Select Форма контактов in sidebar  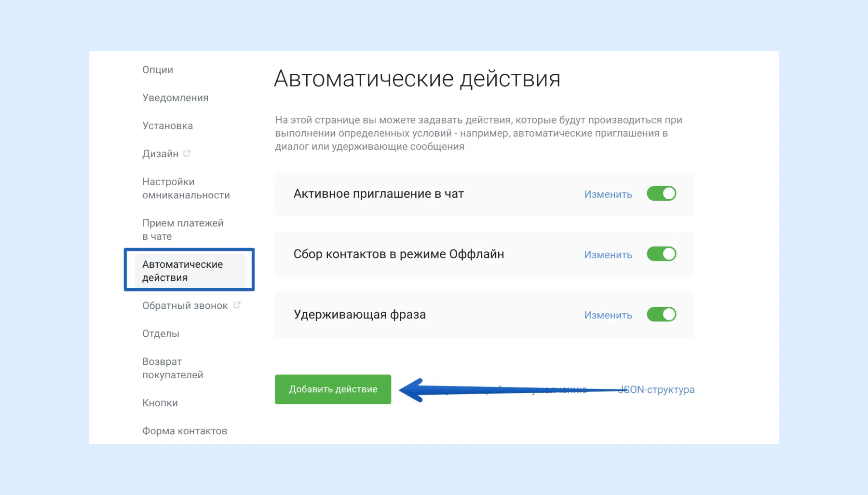pos(184,431)
